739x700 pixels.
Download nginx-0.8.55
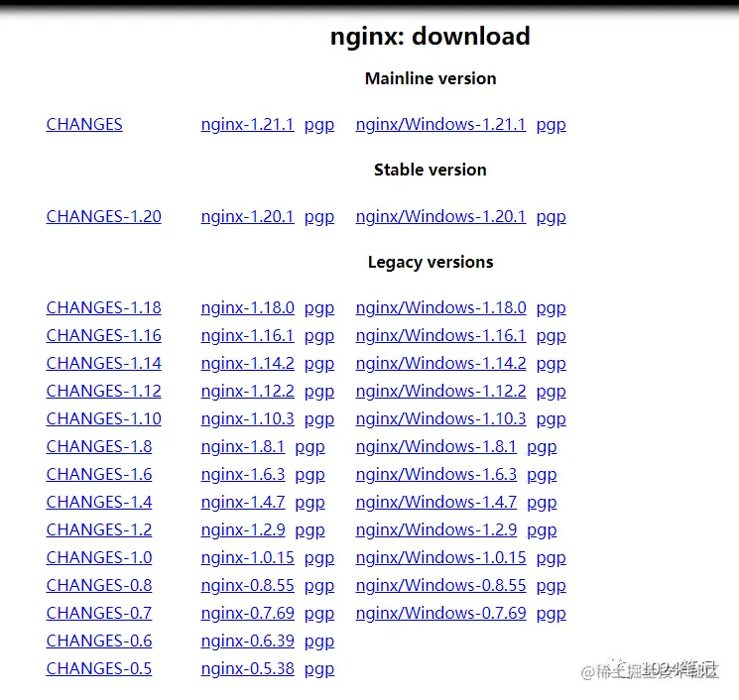[247, 586]
